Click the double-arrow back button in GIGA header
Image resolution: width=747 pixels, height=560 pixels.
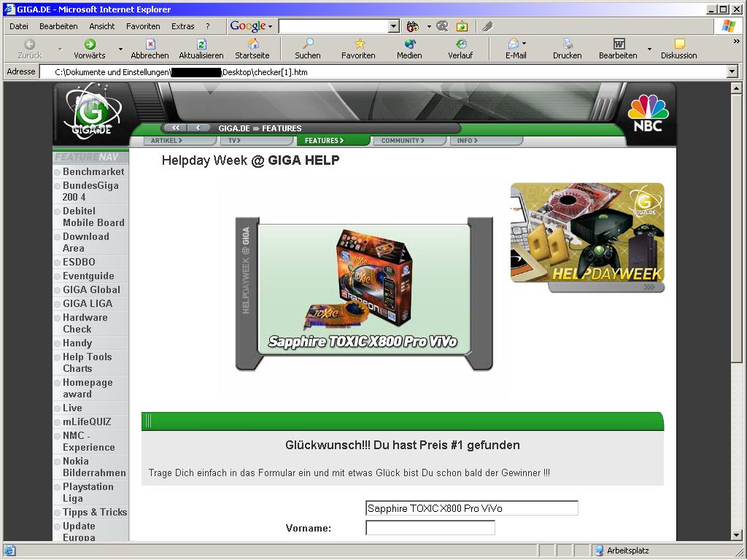pyautogui.click(x=176, y=128)
